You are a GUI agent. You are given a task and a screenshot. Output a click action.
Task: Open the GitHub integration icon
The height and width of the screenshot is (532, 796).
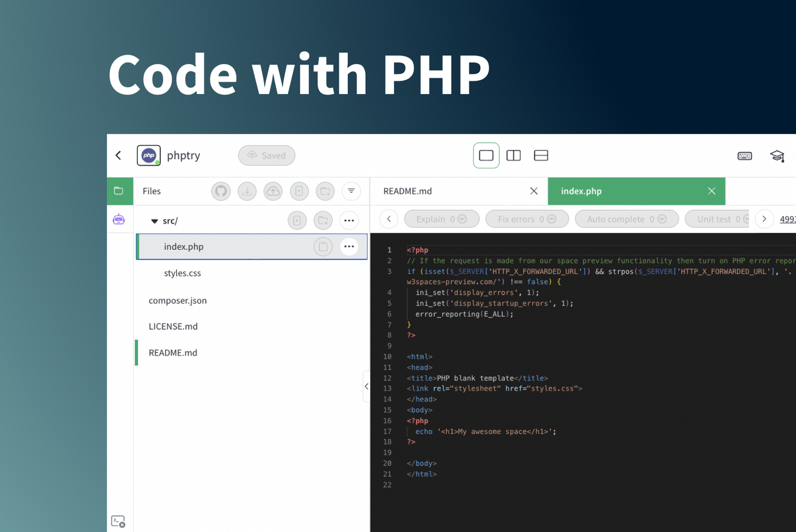(221, 191)
